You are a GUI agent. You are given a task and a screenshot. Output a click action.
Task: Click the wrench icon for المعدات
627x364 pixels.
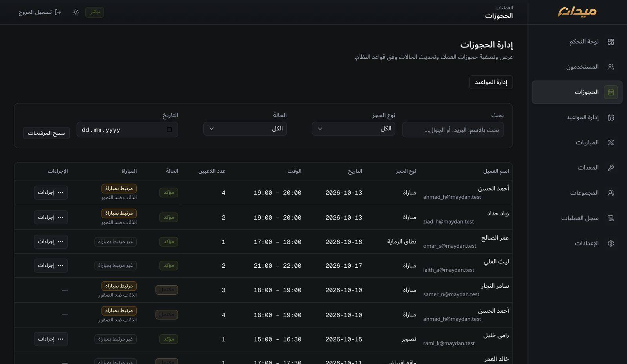[611, 168]
